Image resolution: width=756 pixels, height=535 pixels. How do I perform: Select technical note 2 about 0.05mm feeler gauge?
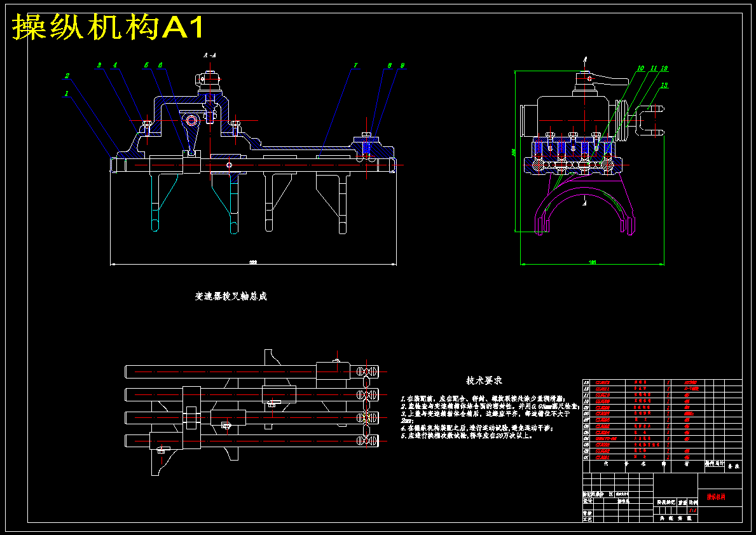[x=490, y=406]
